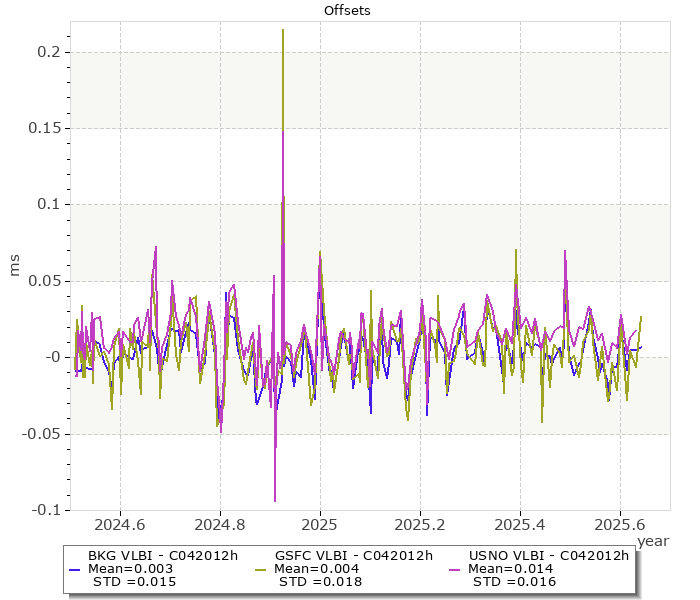Screen dimensions: 700x600
Task: Click the blue BKG VLBI legend line marker
Action: pos(75,569)
